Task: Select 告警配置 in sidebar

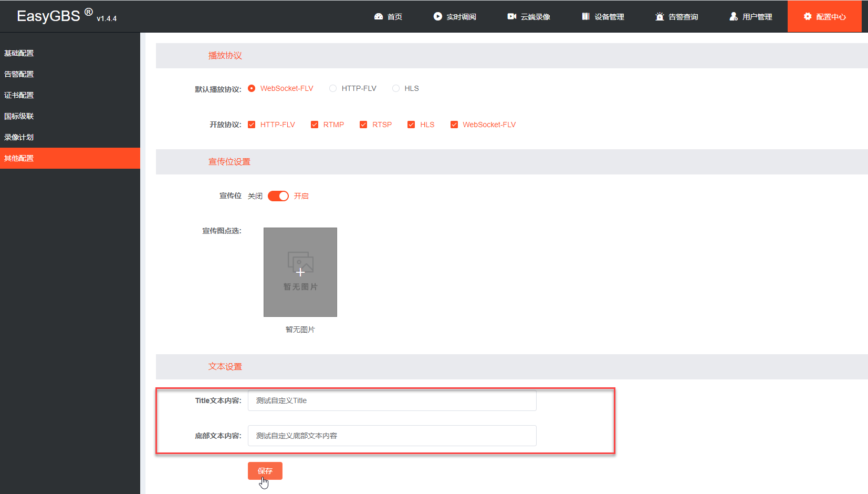Action: pos(70,74)
